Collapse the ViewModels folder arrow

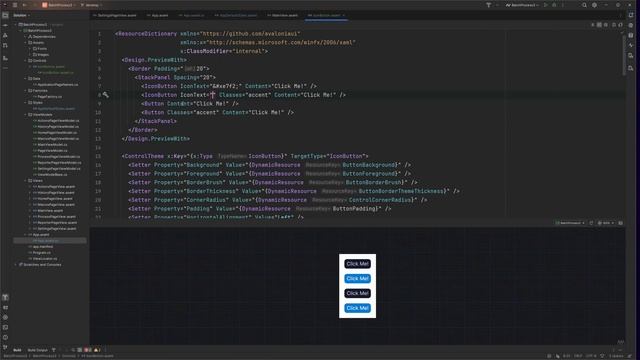(x=25, y=115)
